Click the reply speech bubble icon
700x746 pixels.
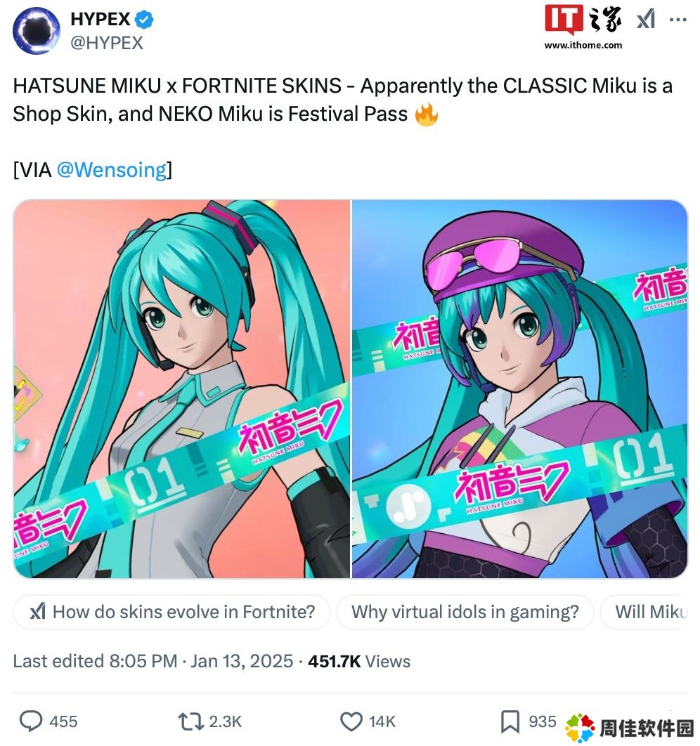pos(31,721)
